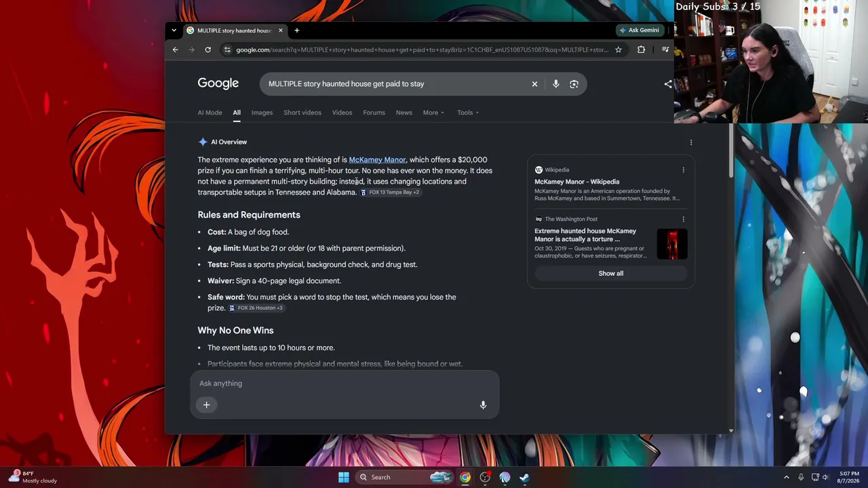Open a new browser tab
Screen dimensions: 868x488
point(296,30)
